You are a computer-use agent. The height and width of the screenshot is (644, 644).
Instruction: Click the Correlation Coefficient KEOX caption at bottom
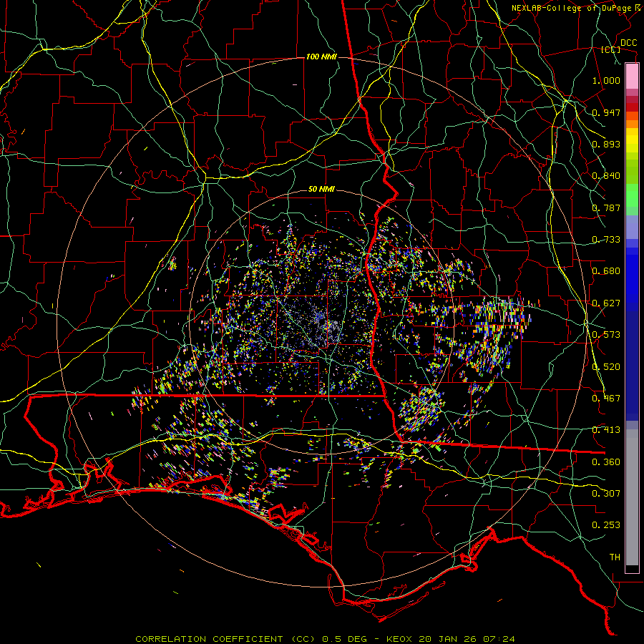(325, 639)
